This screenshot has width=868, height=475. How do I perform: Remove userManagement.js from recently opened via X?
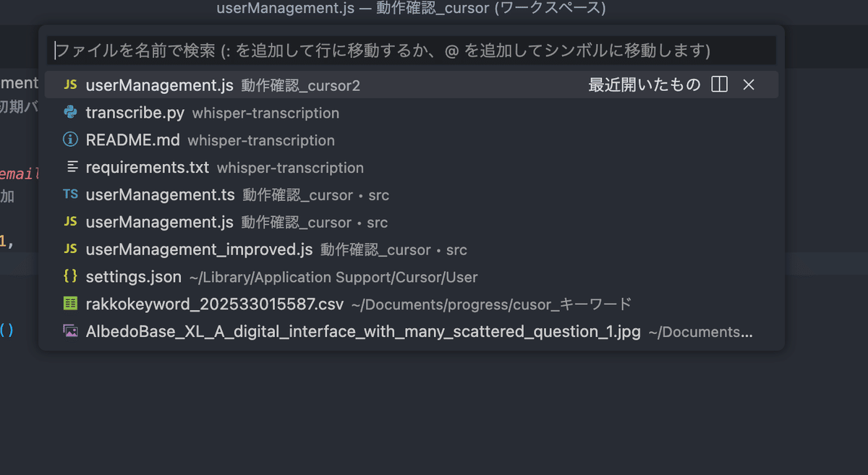tap(748, 85)
